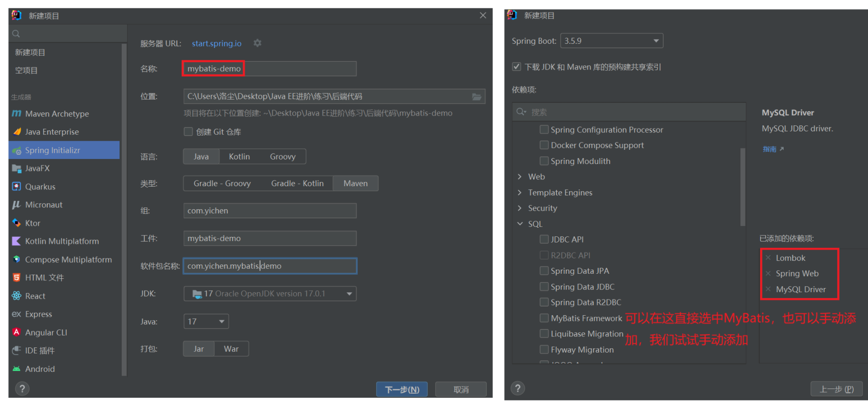The image size is (868, 406).
Task: Click the group input field com.yichen
Action: tap(270, 211)
